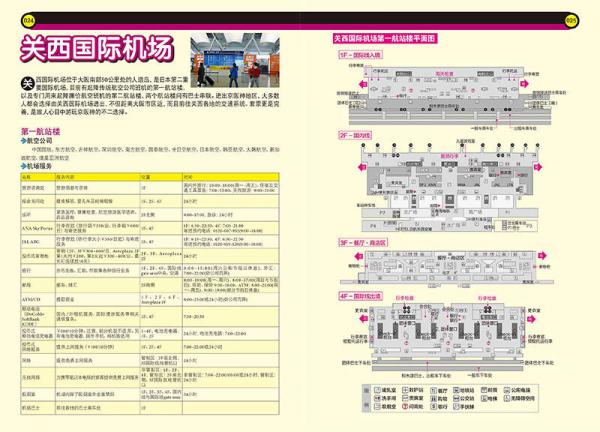Click the nursing room (哺乳室) legend icon
This screenshot has height=432, width=600.
coord(377,390)
